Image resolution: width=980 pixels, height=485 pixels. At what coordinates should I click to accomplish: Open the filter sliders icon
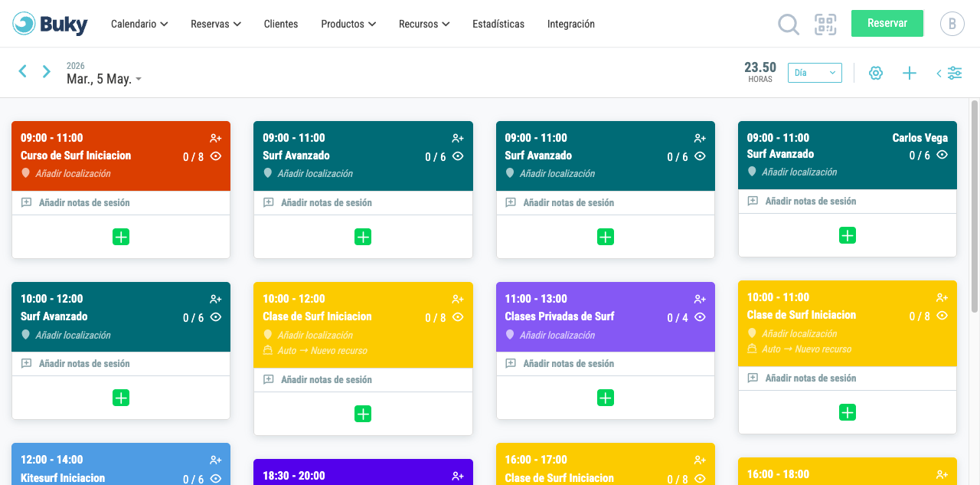coord(955,73)
